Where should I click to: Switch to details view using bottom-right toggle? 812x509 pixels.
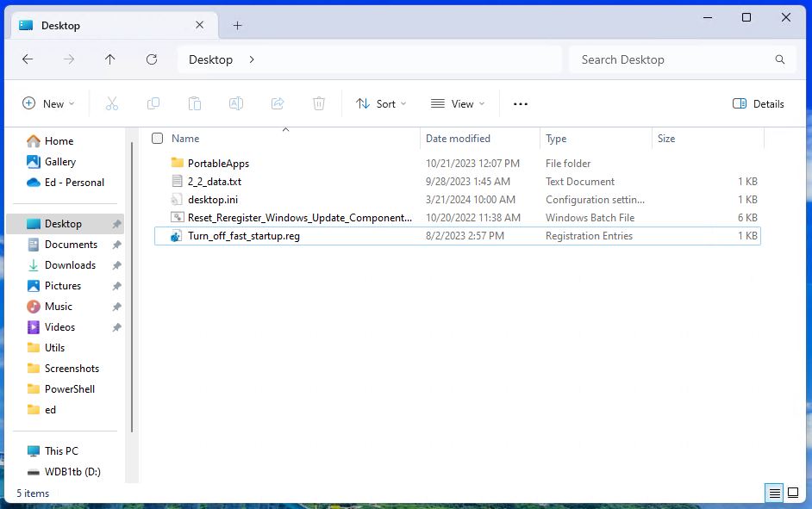(x=792, y=493)
